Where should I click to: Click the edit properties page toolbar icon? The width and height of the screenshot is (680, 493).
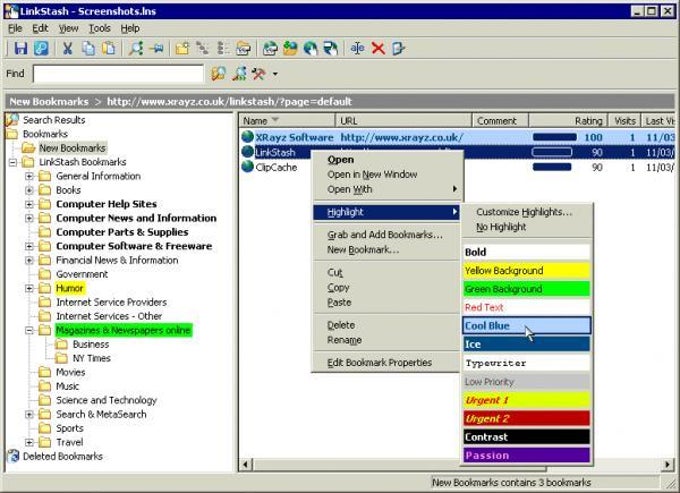[398, 48]
